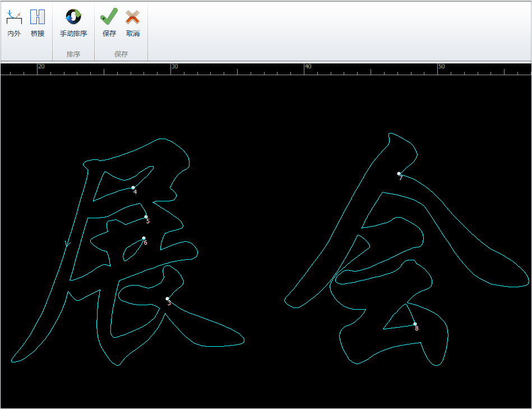Click marker 7 on the 会 character

point(399,173)
